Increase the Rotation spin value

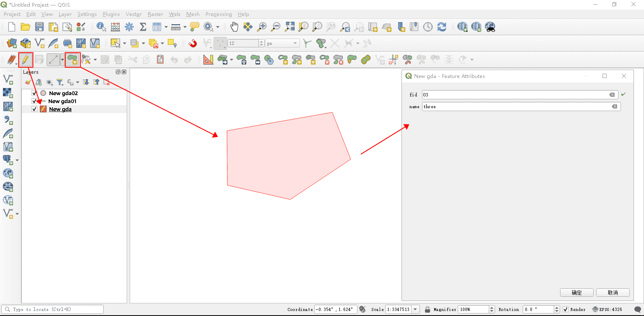click(x=557, y=307)
